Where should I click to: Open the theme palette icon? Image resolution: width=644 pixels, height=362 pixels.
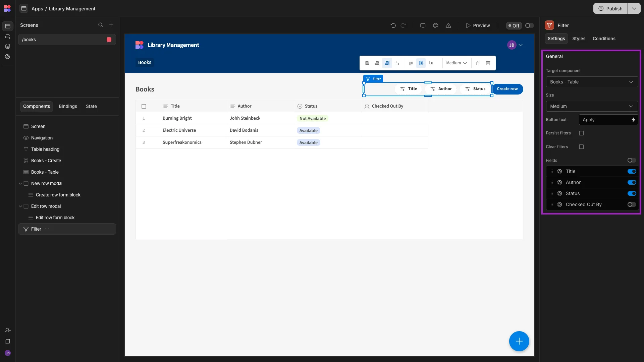point(436,25)
